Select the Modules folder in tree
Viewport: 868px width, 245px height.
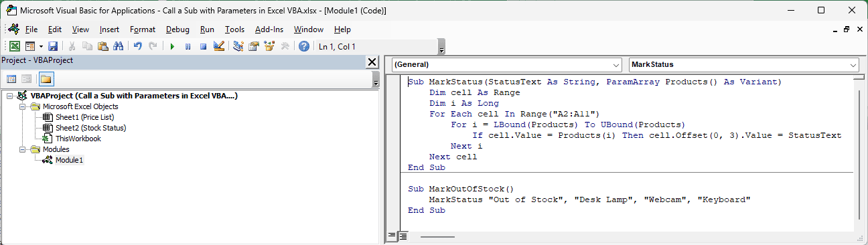coord(56,149)
